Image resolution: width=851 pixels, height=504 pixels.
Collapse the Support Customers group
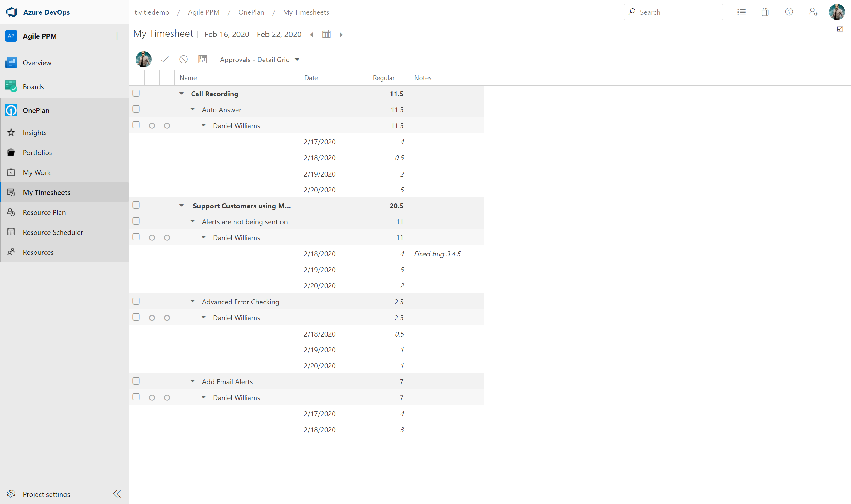(x=182, y=206)
